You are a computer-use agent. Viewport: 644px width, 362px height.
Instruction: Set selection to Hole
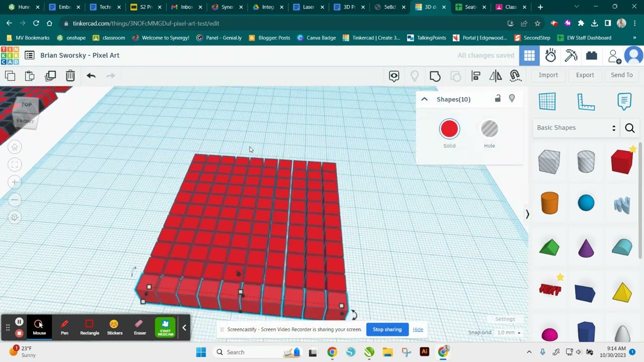(x=490, y=134)
